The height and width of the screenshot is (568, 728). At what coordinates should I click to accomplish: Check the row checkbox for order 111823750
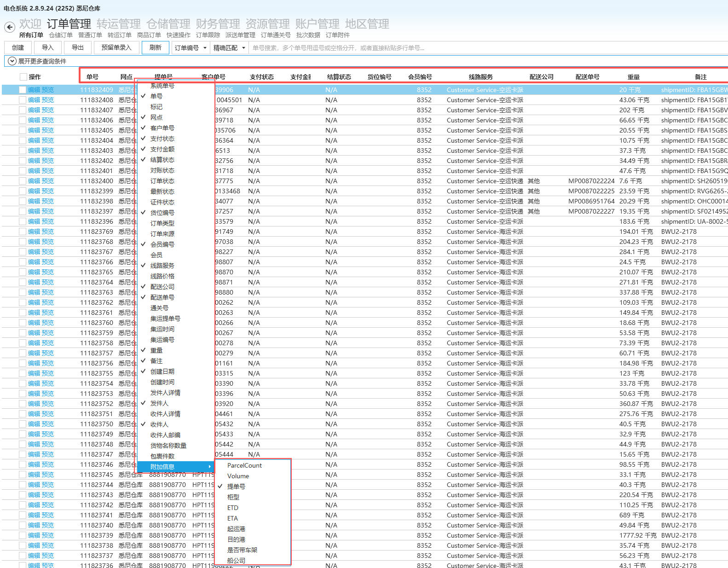click(23, 424)
